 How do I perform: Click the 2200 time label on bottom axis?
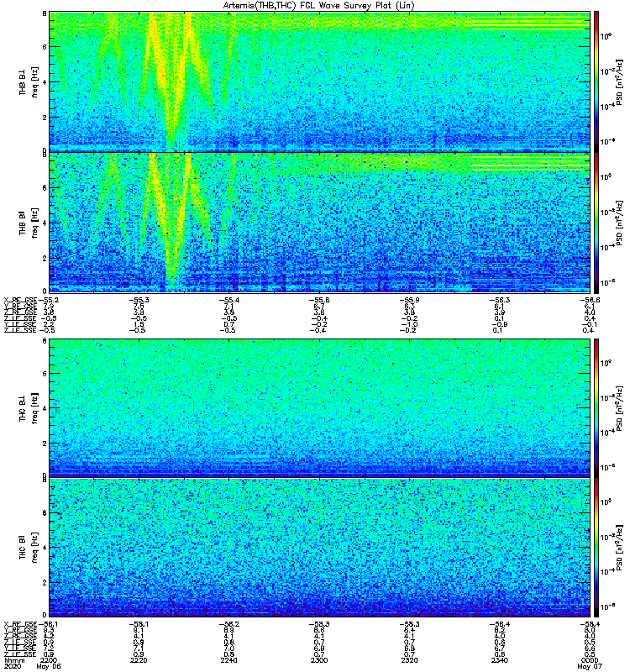pos(49,660)
